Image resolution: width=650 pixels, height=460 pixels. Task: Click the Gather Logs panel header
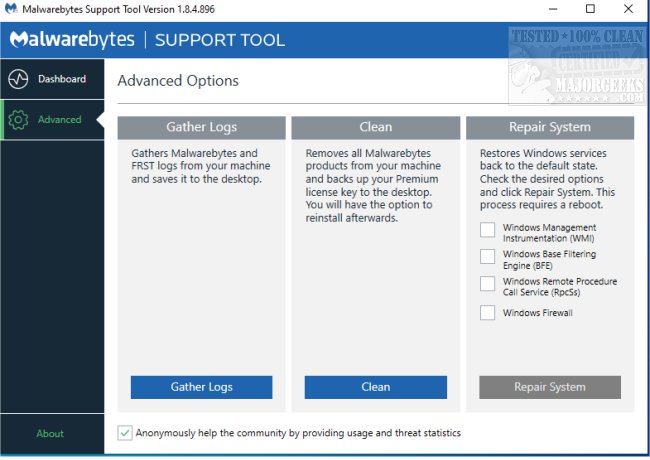click(201, 128)
